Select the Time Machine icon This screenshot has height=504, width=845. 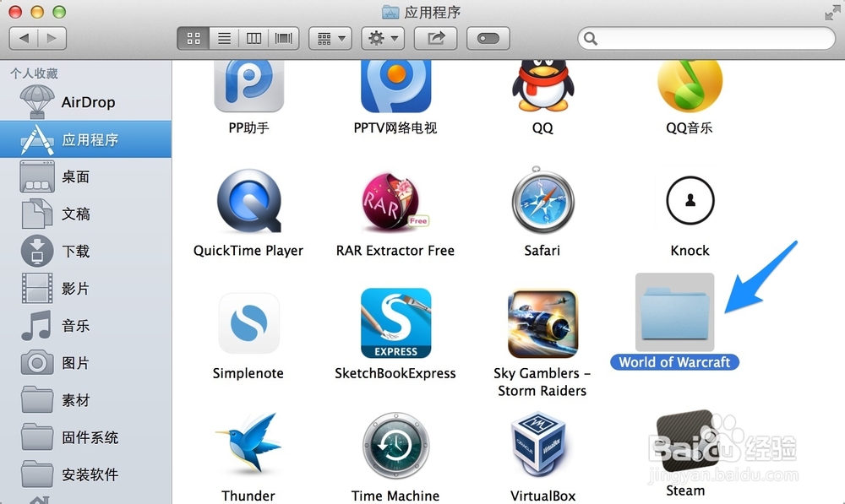tap(395, 445)
